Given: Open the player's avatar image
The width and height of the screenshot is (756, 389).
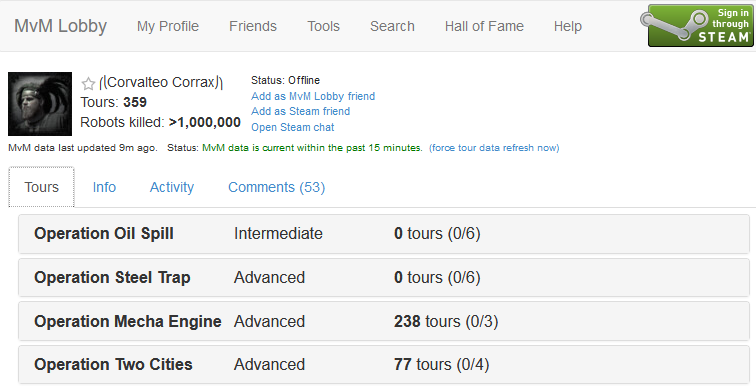Looking at the screenshot, I should tap(40, 104).
